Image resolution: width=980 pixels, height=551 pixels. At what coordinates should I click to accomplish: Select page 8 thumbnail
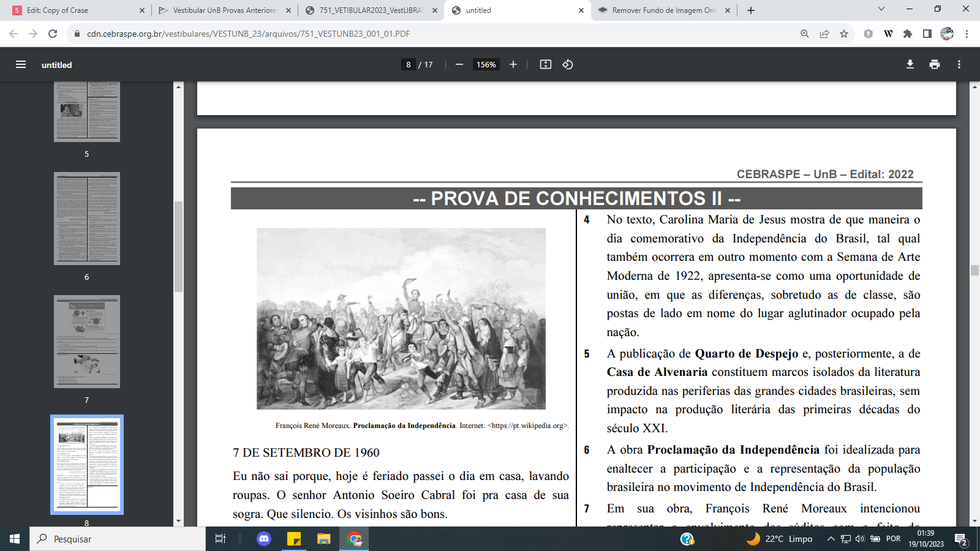[x=87, y=465]
